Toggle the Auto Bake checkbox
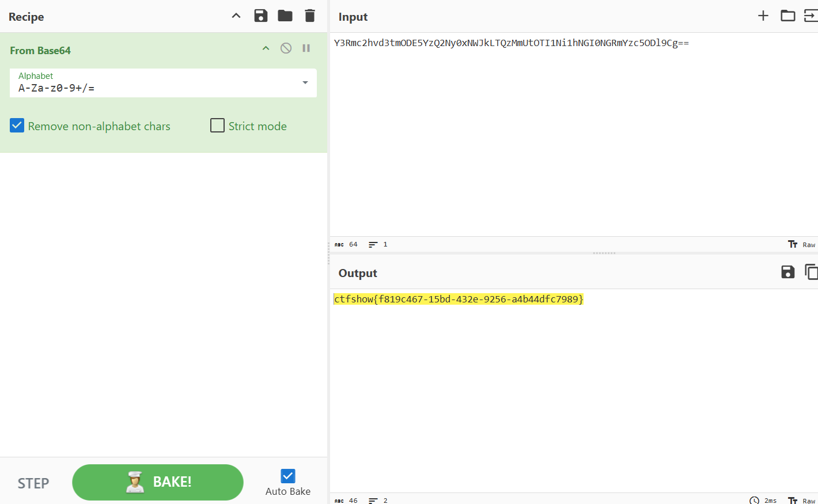This screenshot has height=504, width=818. pyautogui.click(x=288, y=476)
